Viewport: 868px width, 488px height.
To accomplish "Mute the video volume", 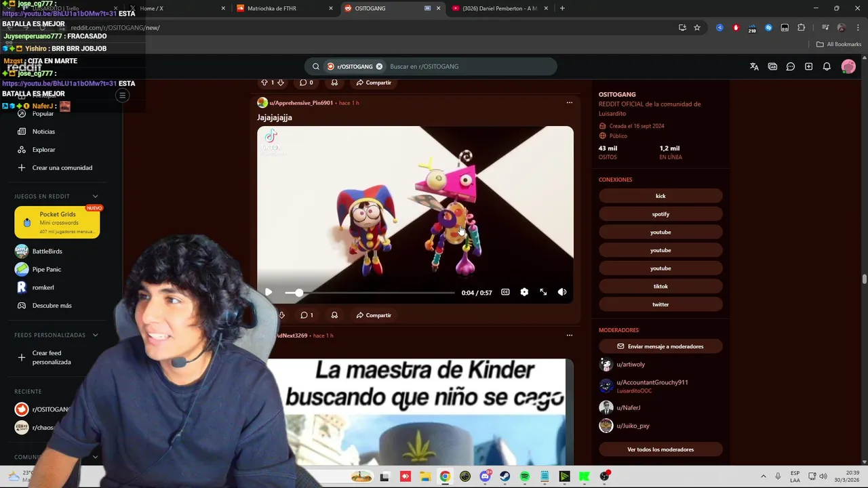I will click(x=562, y=292).
